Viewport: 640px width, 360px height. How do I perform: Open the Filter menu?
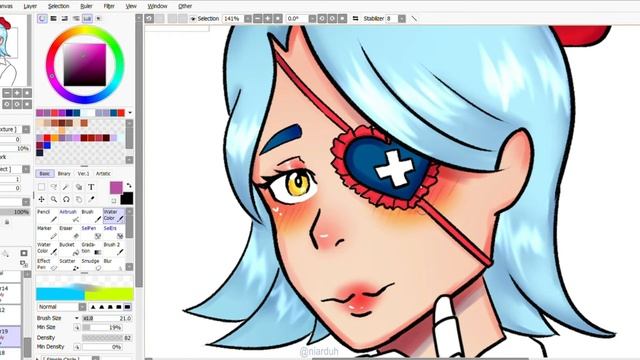tap(109, 6)
